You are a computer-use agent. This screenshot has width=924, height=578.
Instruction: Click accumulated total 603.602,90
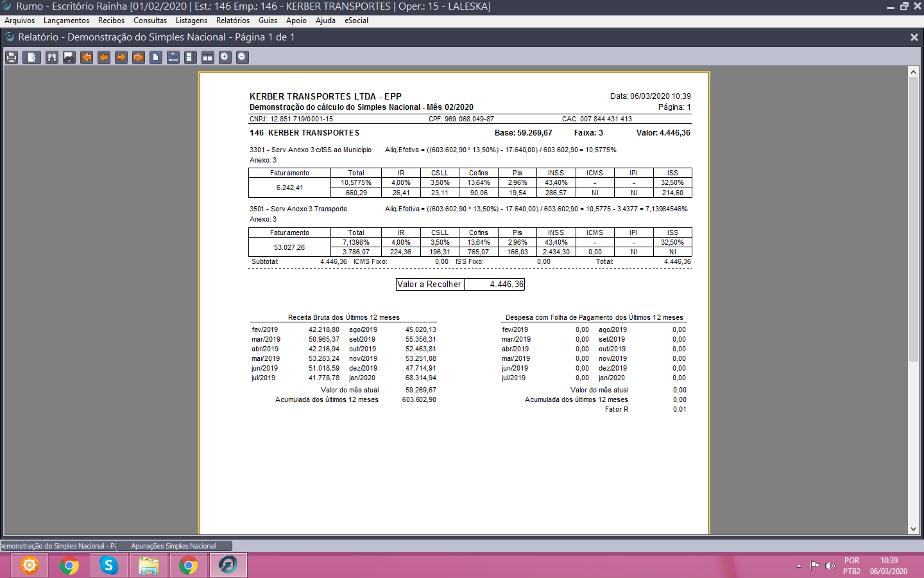pos(419,399)
